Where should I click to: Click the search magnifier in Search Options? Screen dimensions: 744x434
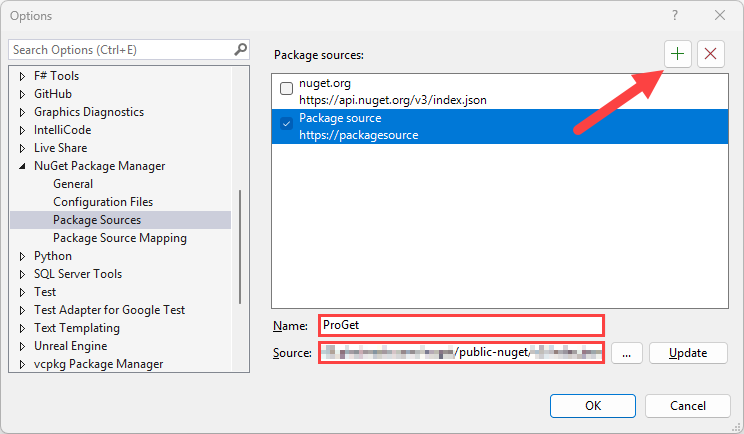tap(240, 49)
